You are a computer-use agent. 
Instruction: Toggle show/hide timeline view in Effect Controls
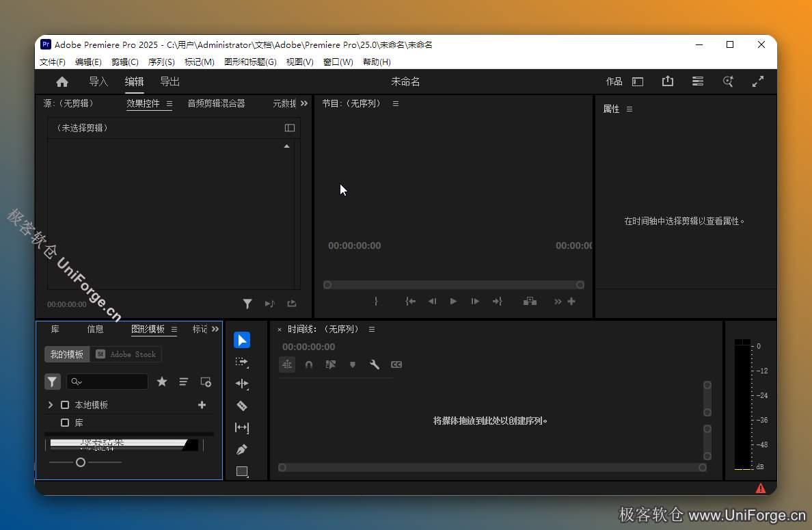pyautogui.click(x=290, y=128)
